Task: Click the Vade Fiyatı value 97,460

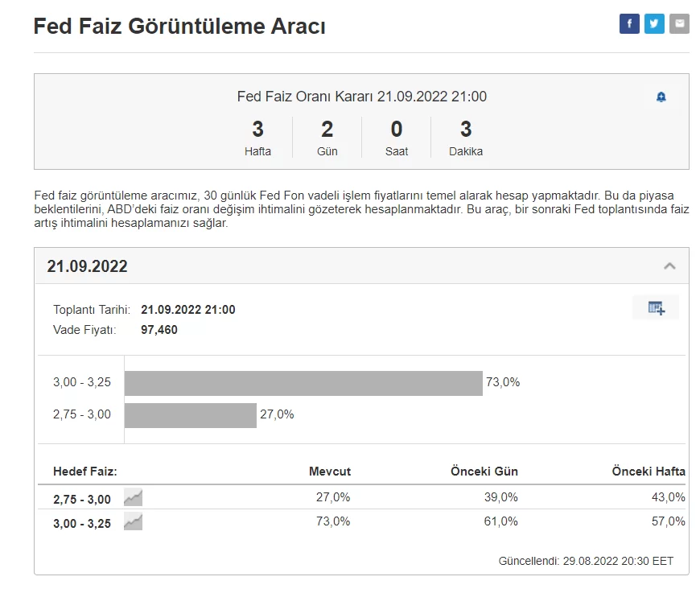Action: (x=159, y=330)
